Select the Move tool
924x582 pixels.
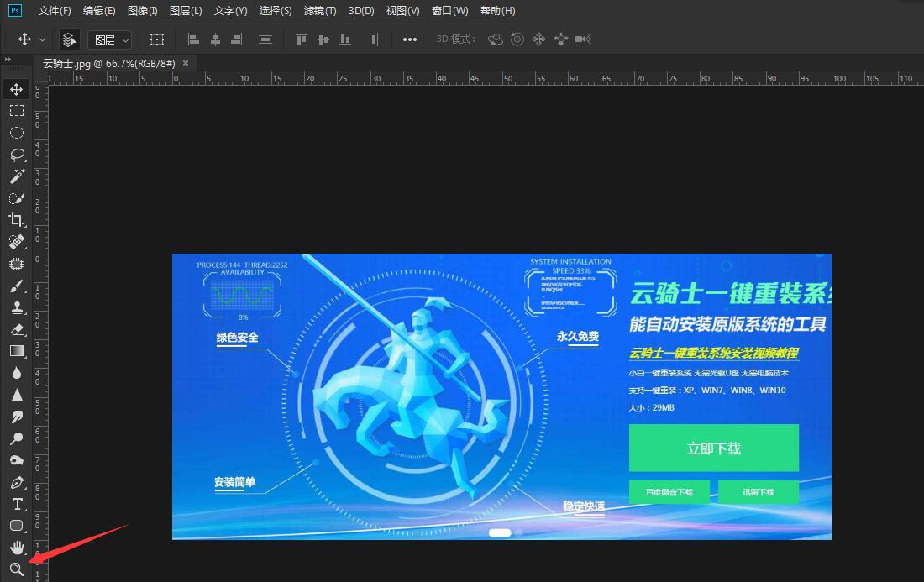(17, 88)
